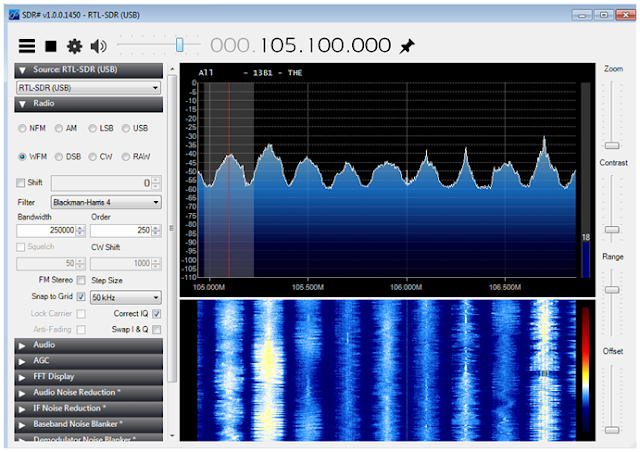Toggle the Snap to Grid checkbox
Screen dimensions: 640x452
(81, 297)
